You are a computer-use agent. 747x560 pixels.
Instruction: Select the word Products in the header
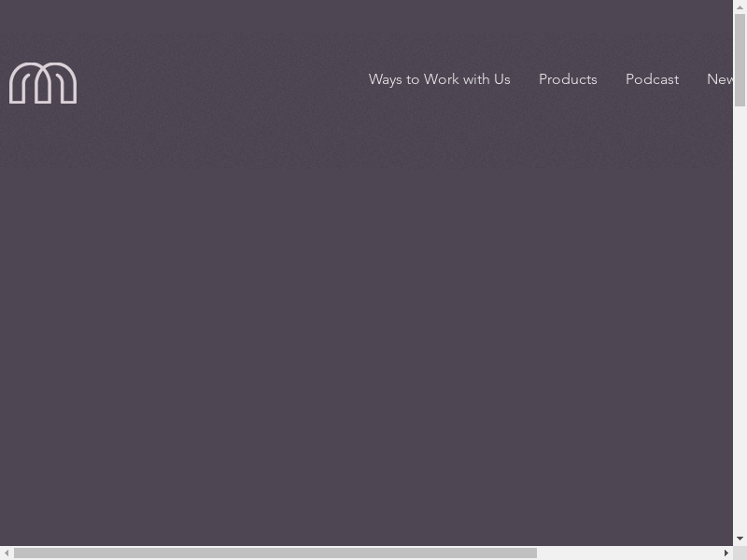coord(568,79)
